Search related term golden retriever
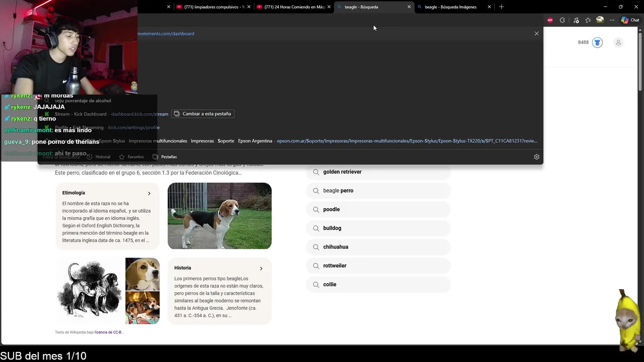This screenshot has height=362, width=644. pyautogui.click(x=378, y=172)
